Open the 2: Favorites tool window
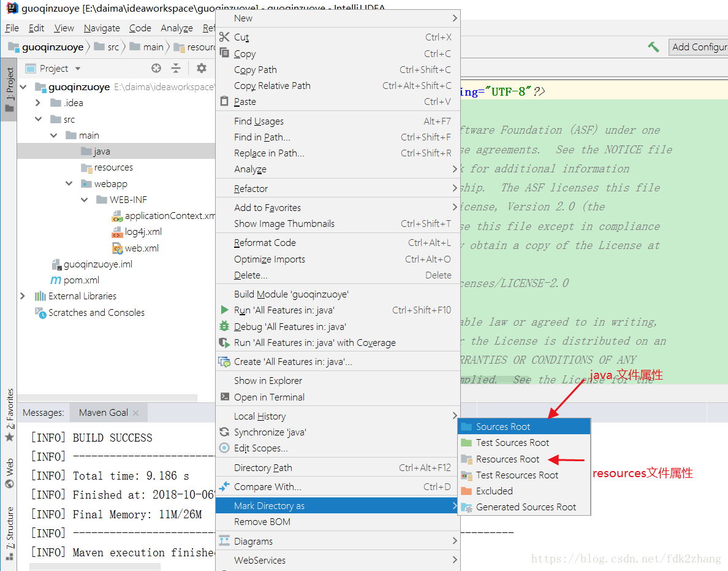Image resolution: width=728 pixels, height=571 pixels. (9, 415)
